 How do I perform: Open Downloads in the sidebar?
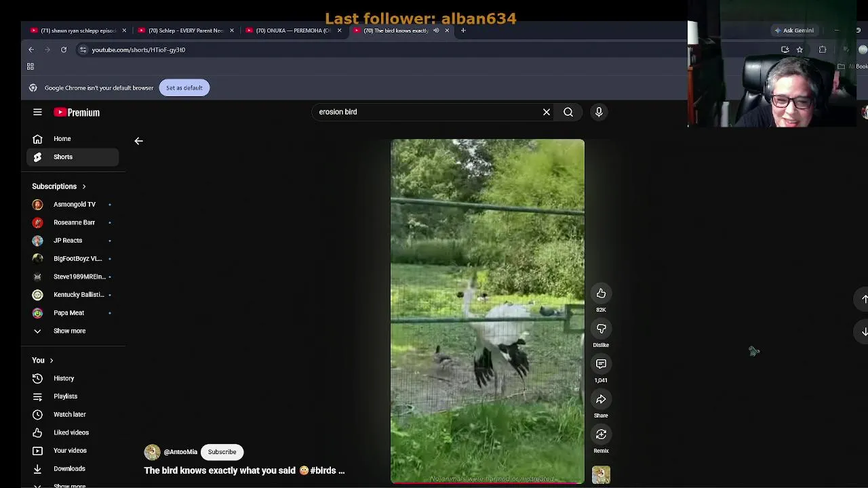[73, 469]
